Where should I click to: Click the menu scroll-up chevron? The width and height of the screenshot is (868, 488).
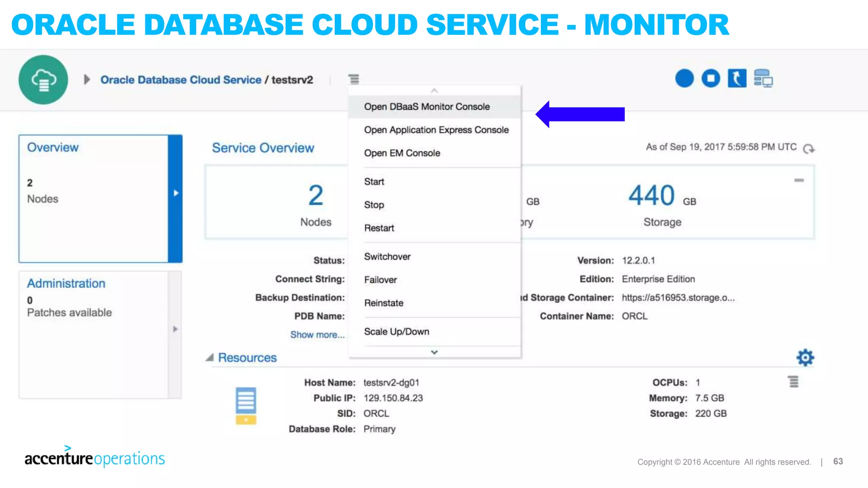click(434, 91)
